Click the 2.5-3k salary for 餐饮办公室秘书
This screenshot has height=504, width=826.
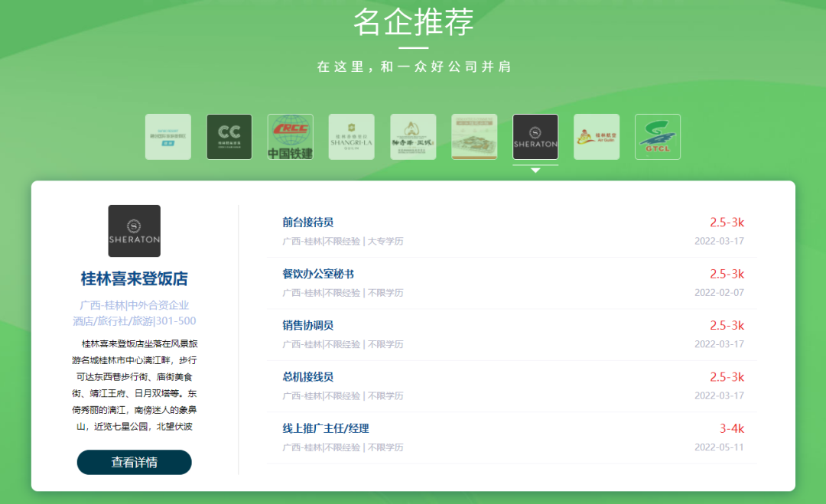[727, 274]
